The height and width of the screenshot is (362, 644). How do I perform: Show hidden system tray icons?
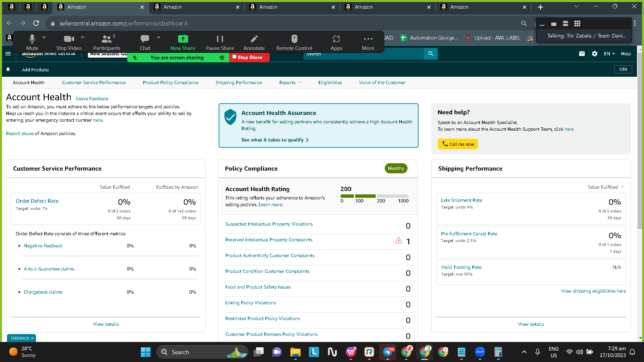pos(524,352)
